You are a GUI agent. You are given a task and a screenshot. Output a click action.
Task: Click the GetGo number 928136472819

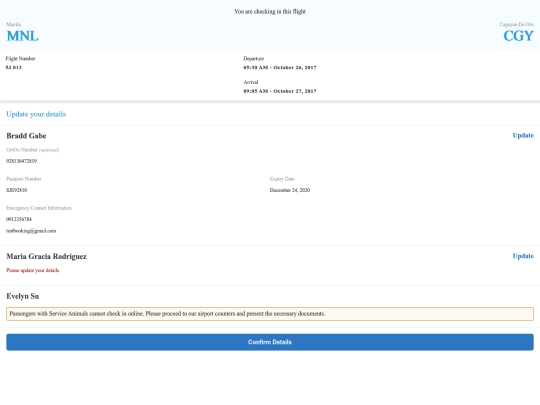point(21,161)
